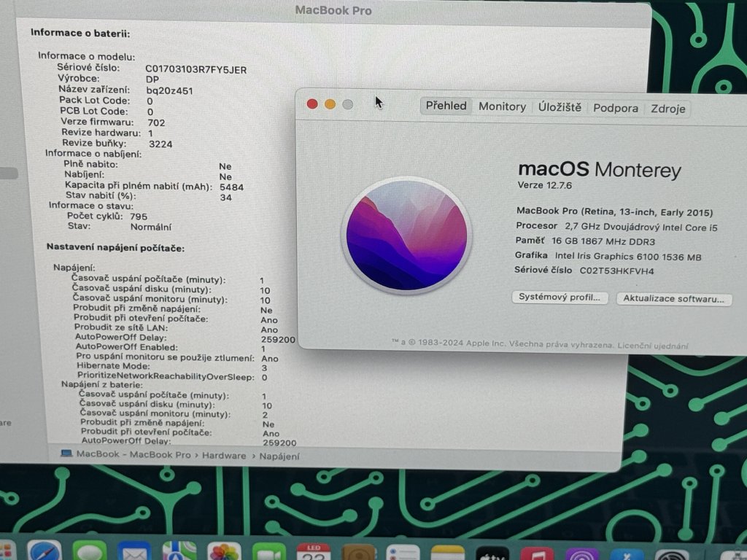Click the Napájení z baterie subheading
Screen dimensions: 747x560
point(101,384)
